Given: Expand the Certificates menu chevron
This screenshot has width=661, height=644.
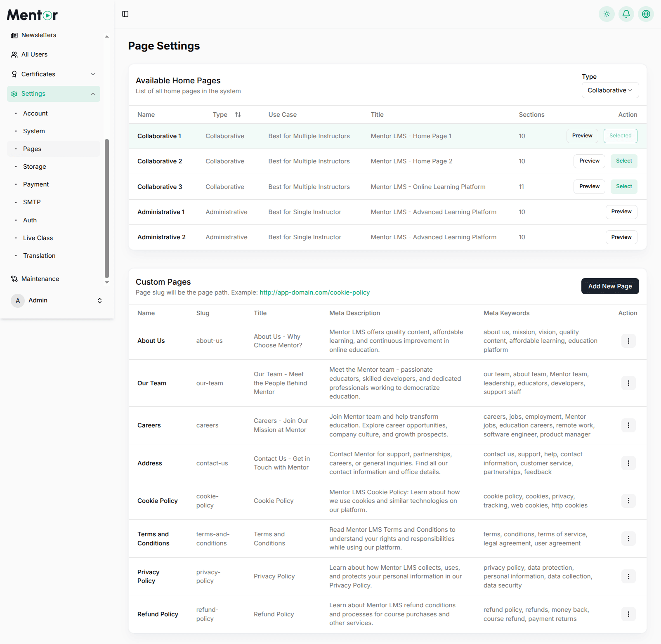Looking at the screenshot, I should click(93, 74).
